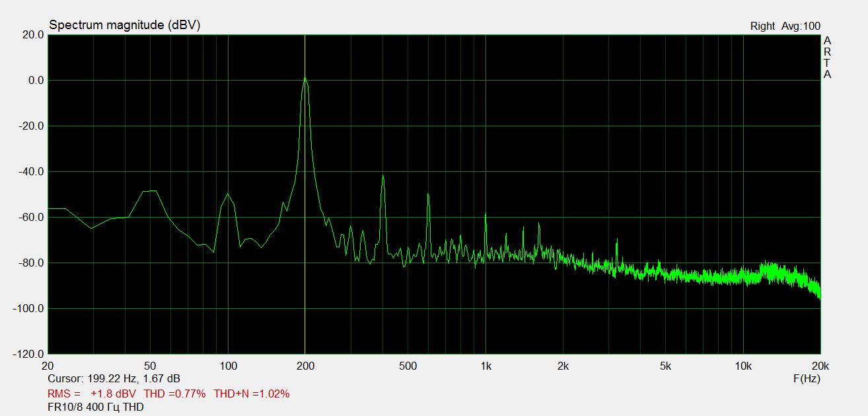Click the '10k' frequency axis label
Viewport: 868px width, 416px height.
(x=743, y=366)
